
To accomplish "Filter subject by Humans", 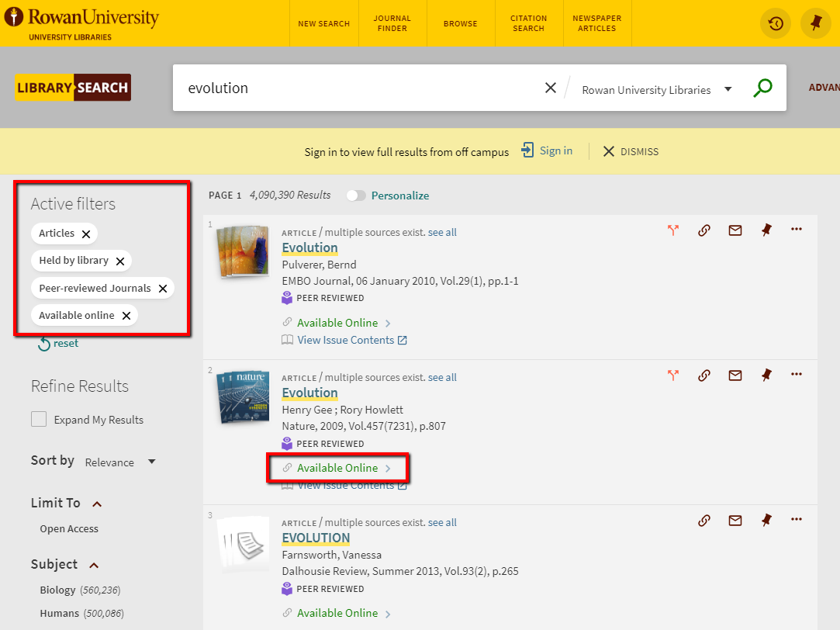I will coord(81,614).
